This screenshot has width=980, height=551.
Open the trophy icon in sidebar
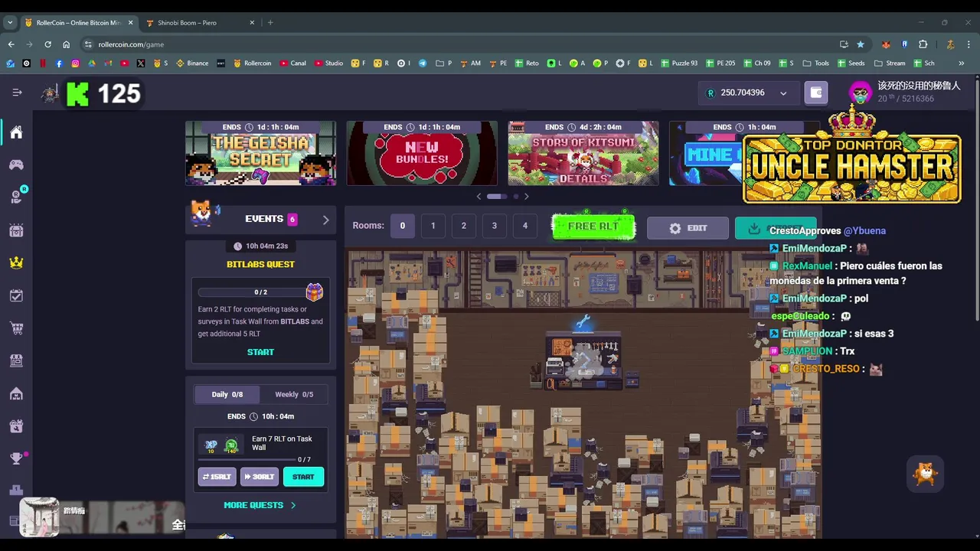(x=16, y=458)
